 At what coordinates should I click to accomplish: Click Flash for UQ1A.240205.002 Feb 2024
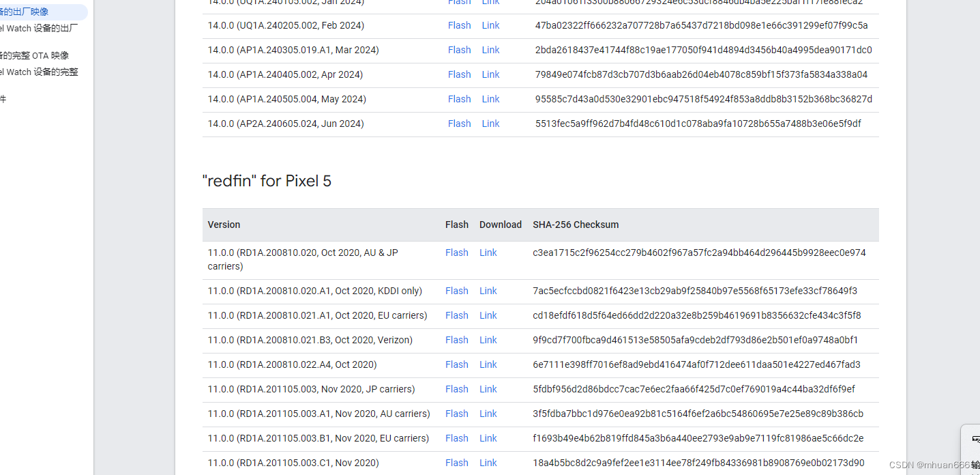459,25
